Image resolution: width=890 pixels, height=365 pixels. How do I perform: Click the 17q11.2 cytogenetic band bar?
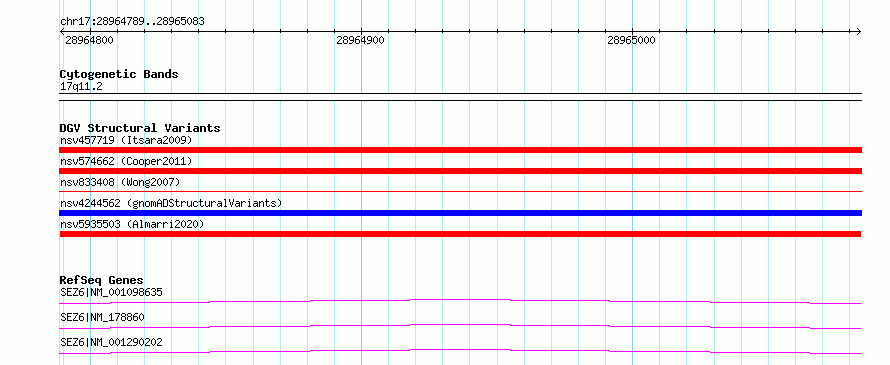(x=460, y=97)
